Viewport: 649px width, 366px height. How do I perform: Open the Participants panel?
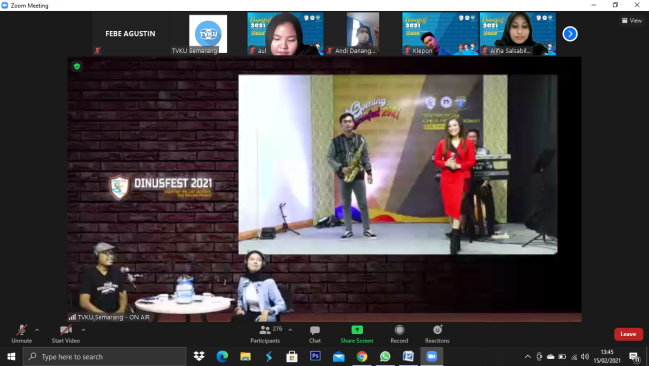tap(265, 334)
